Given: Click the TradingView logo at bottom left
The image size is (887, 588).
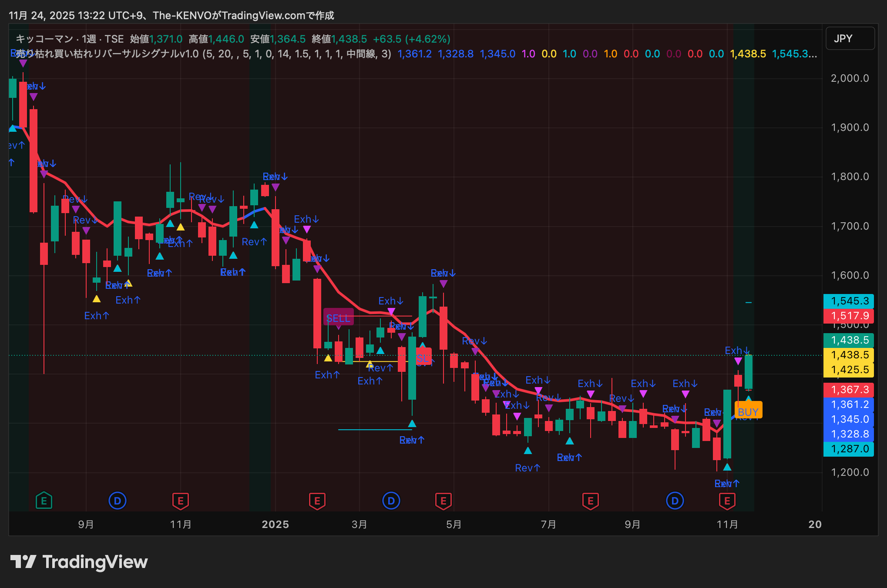Looking at the screenshot, I should tap(79, 562).
